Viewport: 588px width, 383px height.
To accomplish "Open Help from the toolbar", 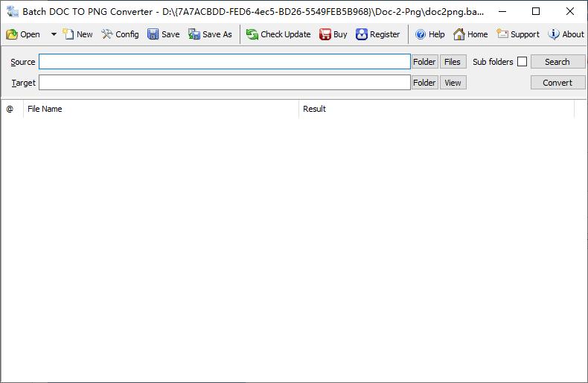I will point(429,34).
